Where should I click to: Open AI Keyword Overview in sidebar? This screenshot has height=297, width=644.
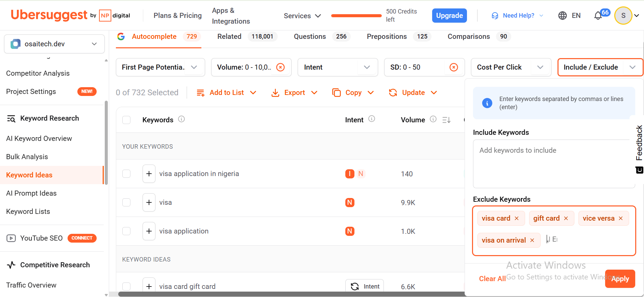(39, 139)
